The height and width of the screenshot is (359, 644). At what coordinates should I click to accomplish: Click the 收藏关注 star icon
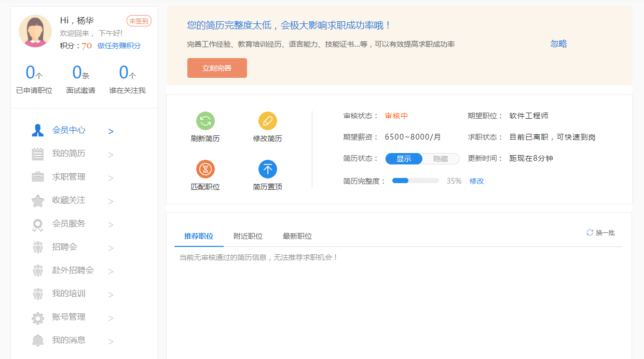[38, 201]
